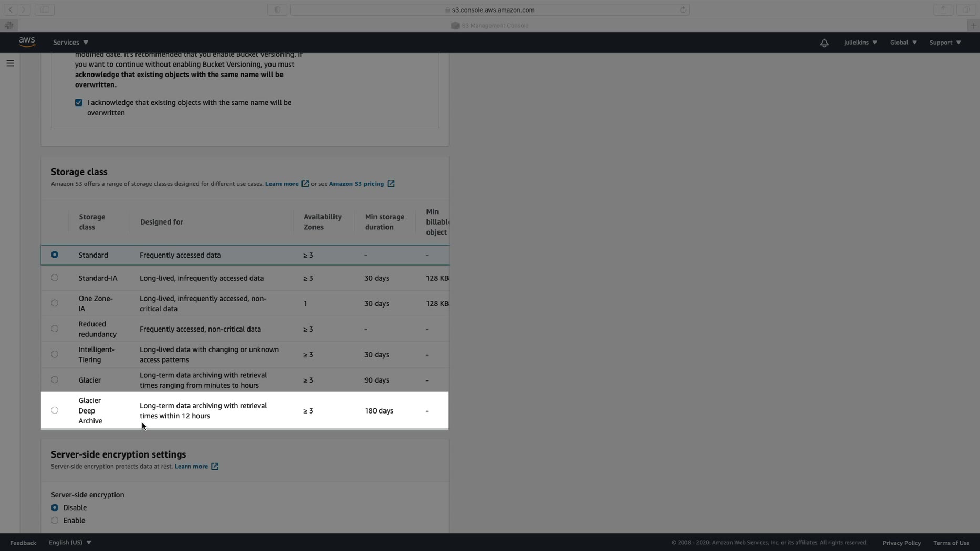
Task: Click 'retrieval times within 12 hours' description
Action: [x=203, y=411]
